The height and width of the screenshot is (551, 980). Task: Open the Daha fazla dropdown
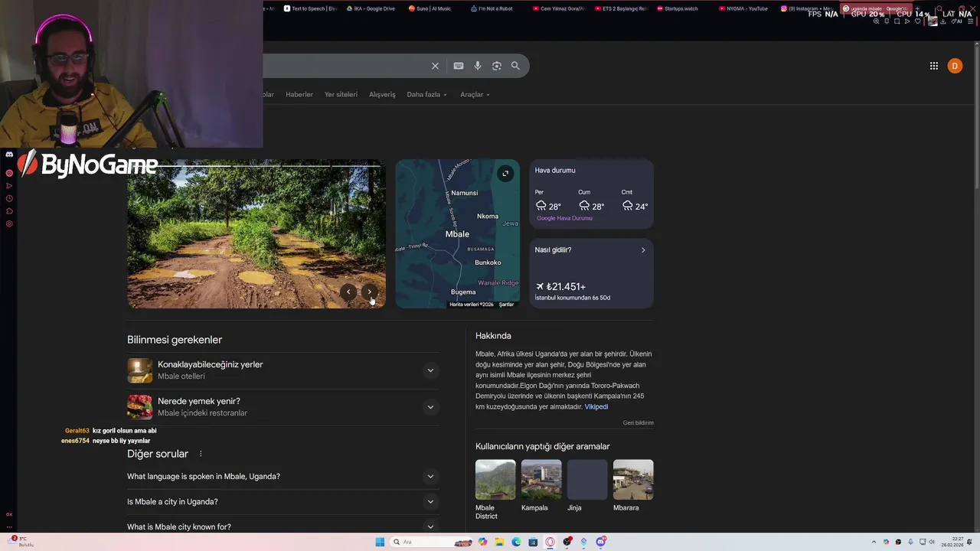click(426, 94)
